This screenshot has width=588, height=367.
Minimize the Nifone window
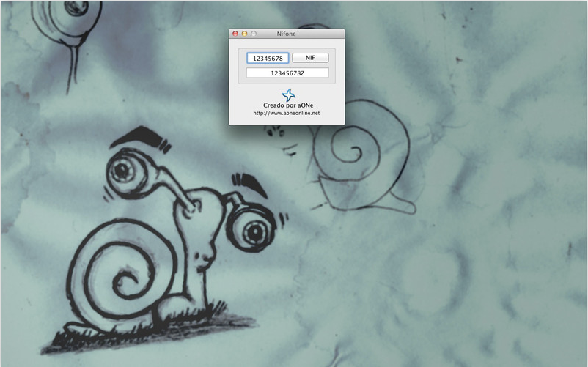(x=244, y=34)
